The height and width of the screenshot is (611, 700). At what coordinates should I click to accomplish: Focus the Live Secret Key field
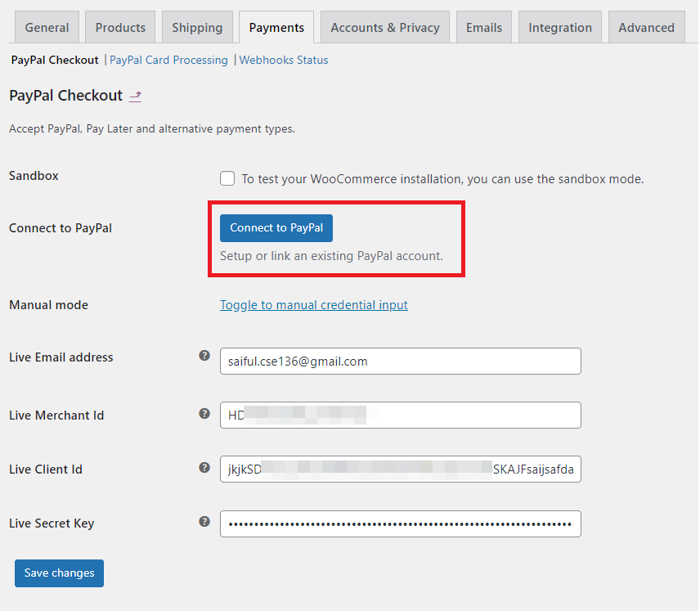[x=401, y=523]
